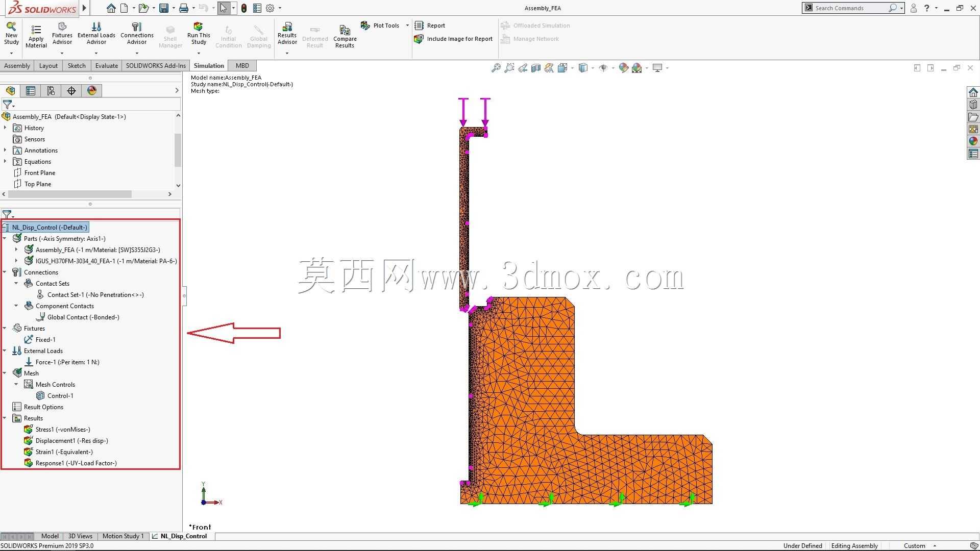Image resolution: width=980 pixels, height=551 pixels.
Task: Click the Edit Appearance icon in the view toolbar
Action: [623, 68]
